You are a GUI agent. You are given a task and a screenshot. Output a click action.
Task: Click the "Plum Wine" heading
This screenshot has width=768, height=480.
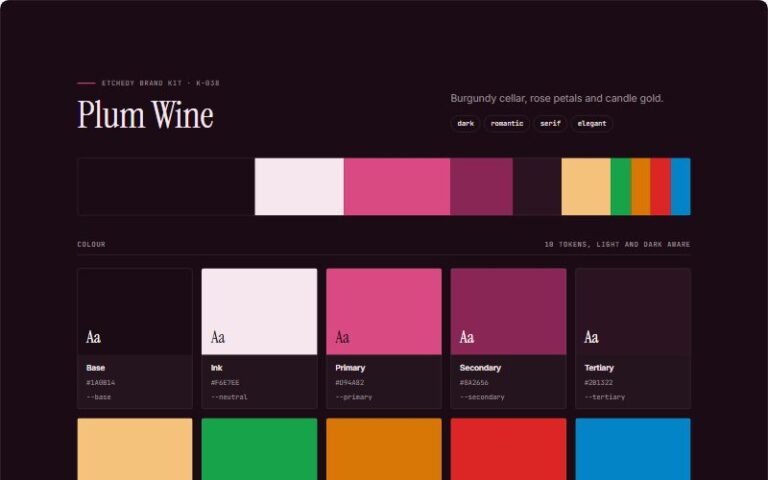[x=145, y=115]
